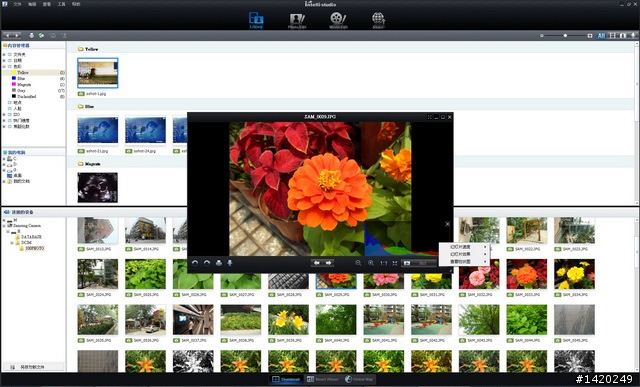Viewport: 640px width, 387px height.
Task: Click the green globe upload icon in toolbar
Action: coord(41,36)
